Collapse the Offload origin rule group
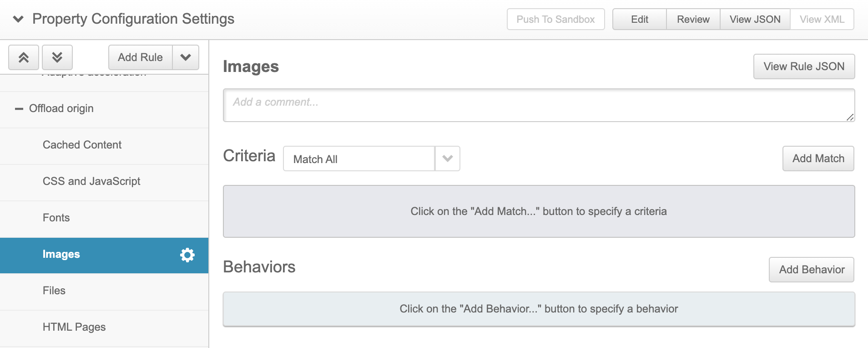This screenshot has width=868, height=348. tap(19, 109)
